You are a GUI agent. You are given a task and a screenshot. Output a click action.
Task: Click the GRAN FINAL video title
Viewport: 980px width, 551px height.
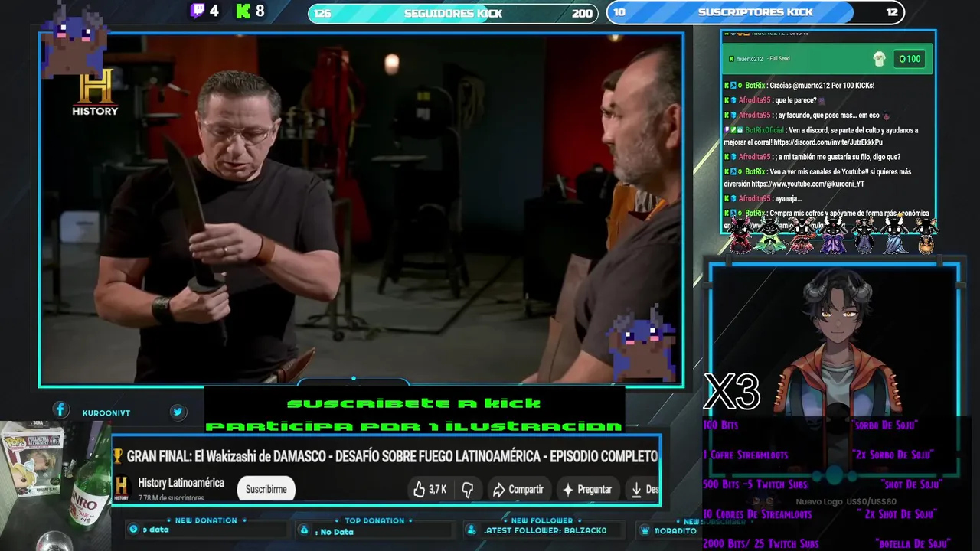click(x=392, y=456)
